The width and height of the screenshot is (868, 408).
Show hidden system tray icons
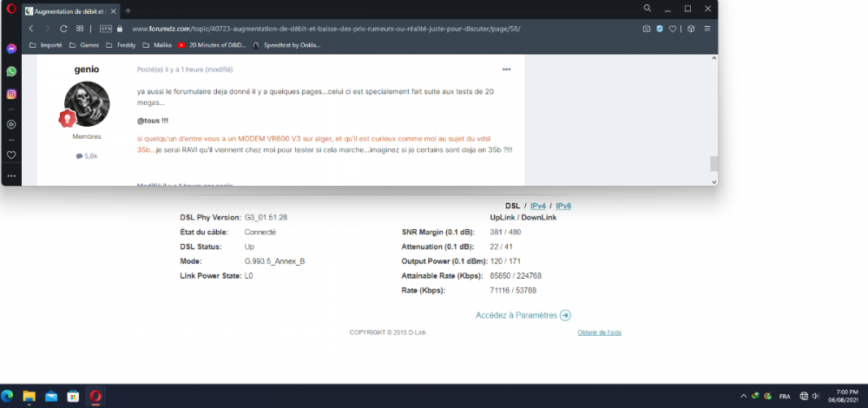[x=743, y=396]
